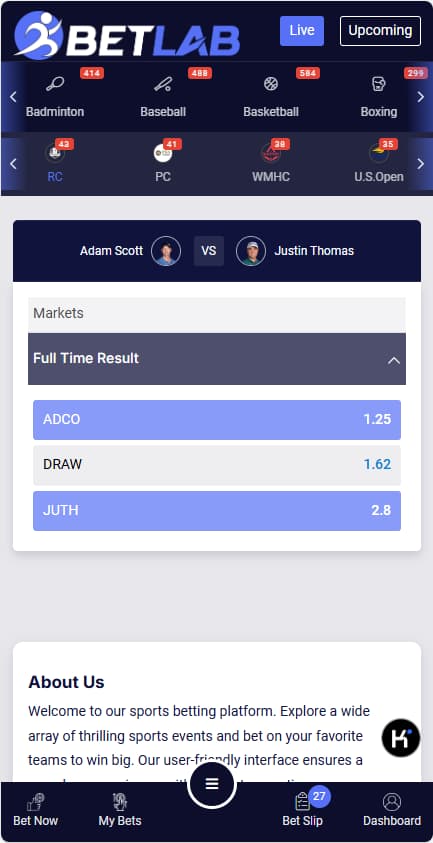Viewport: 433px width, 843px height.
Task: Open the center hamburger menu button
Action: pos(212,784)
